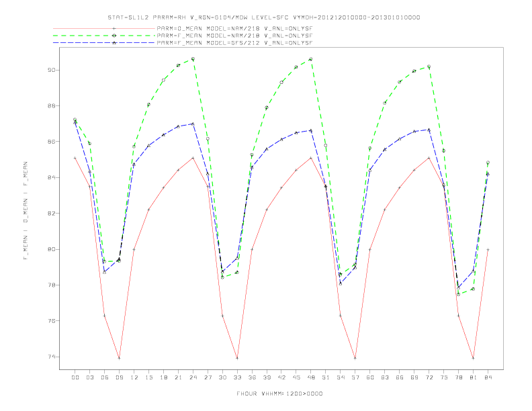Click forecast hour tick label 03
532x411 pixels.
[90, 377]
